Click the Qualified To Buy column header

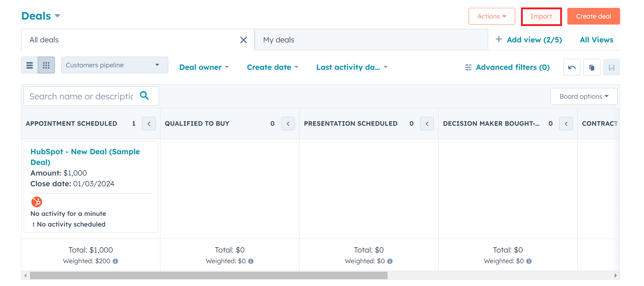(197, 124)
